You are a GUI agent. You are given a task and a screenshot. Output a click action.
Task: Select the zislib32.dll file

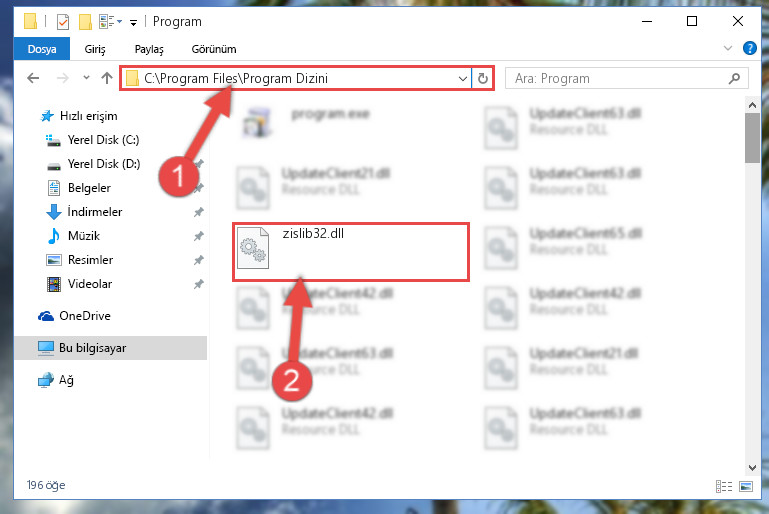351,252
